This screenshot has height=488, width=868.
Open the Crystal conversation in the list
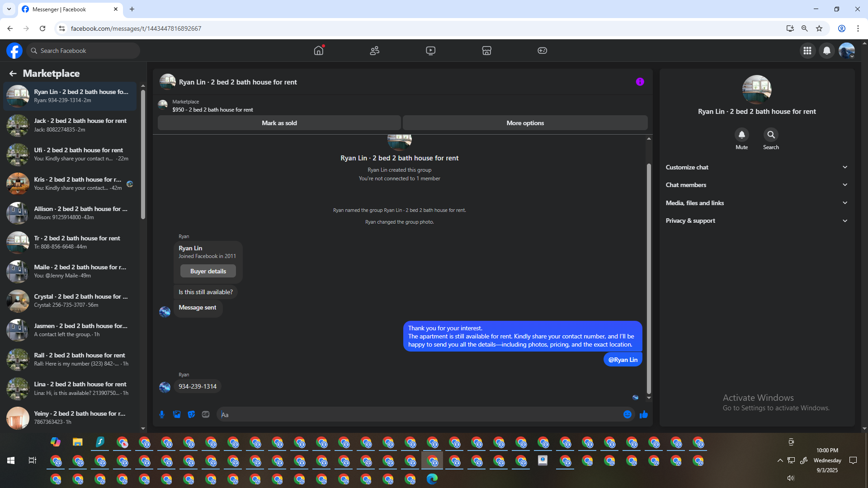point(70,301)
